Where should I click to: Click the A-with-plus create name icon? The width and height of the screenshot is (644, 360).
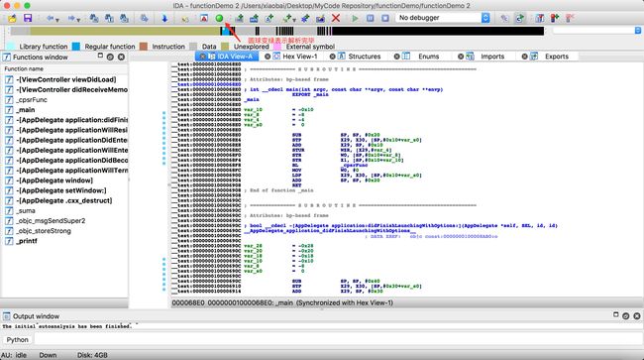point(269,18)
